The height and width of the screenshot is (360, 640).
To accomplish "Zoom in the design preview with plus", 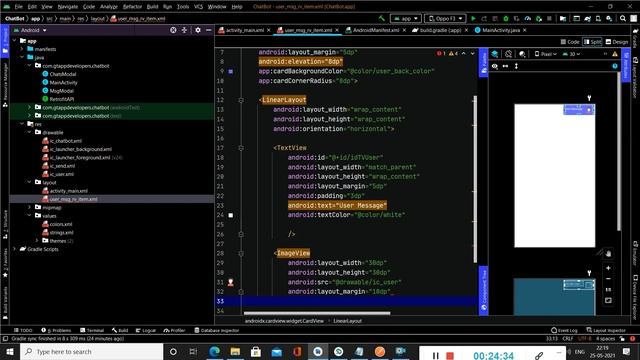I will click(x=608, y=268).
